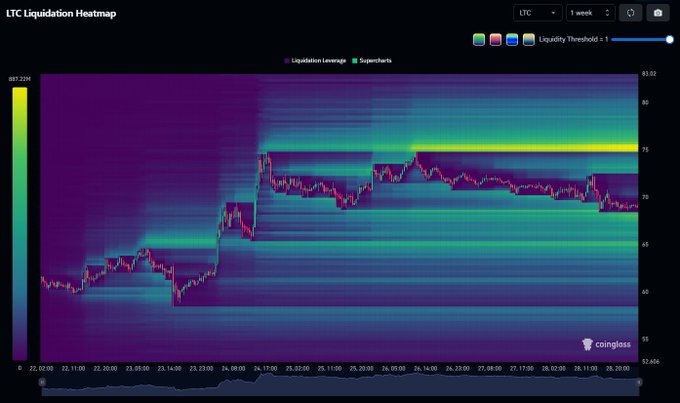Click the refresh chart icon

631,13
